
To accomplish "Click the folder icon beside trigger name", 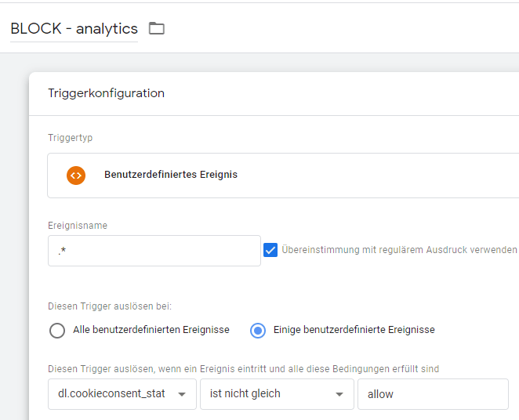I will [157, 28].
